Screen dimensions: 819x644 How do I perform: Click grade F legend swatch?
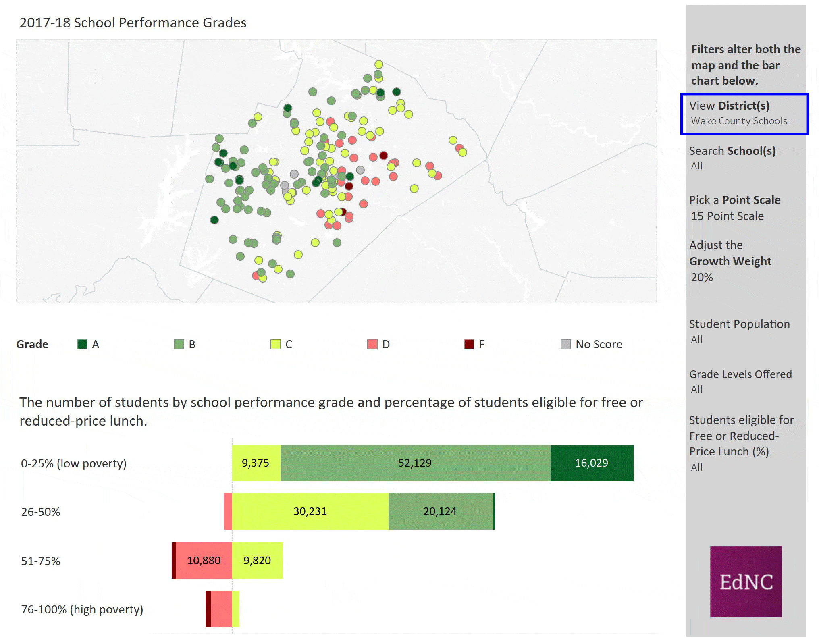click(x=469, y=344)
